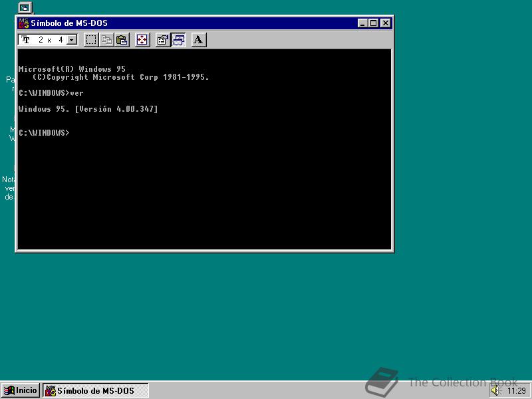Open the font size dropdown arrow
The height and width of the screenshot is (399, 532).
pyautogui.click(x=72, y=40)
